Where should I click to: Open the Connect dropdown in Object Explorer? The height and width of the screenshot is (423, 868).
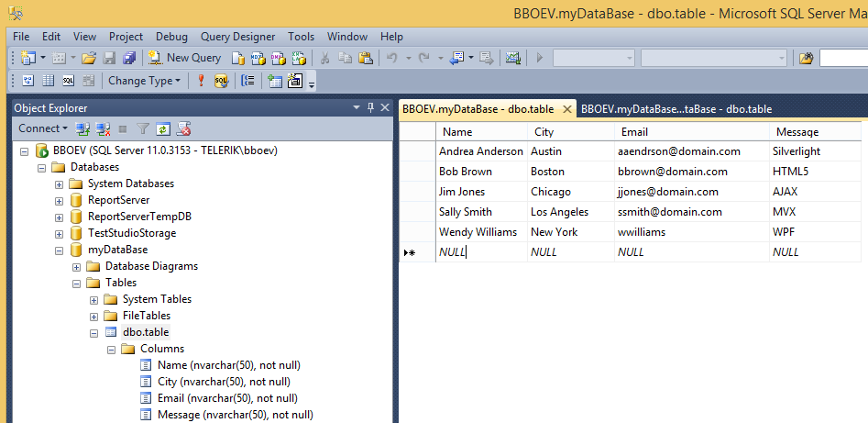(x=43, y=128)
